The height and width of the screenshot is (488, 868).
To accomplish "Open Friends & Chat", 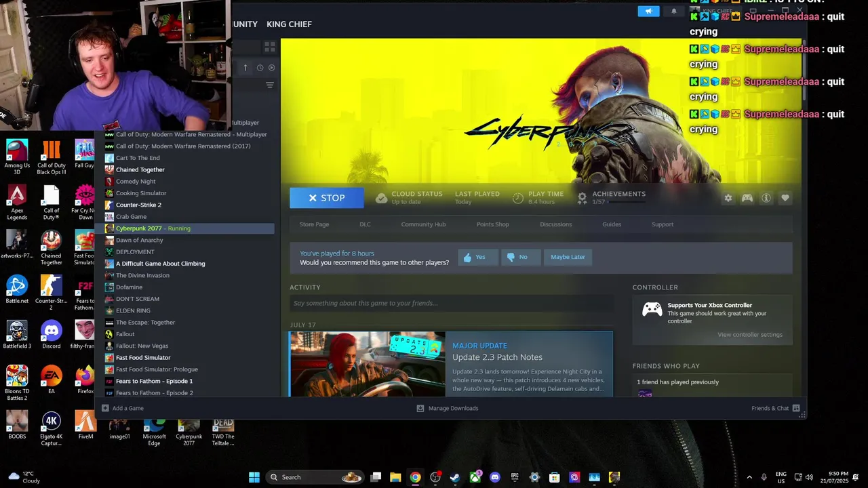I will [x=776, y=408].
